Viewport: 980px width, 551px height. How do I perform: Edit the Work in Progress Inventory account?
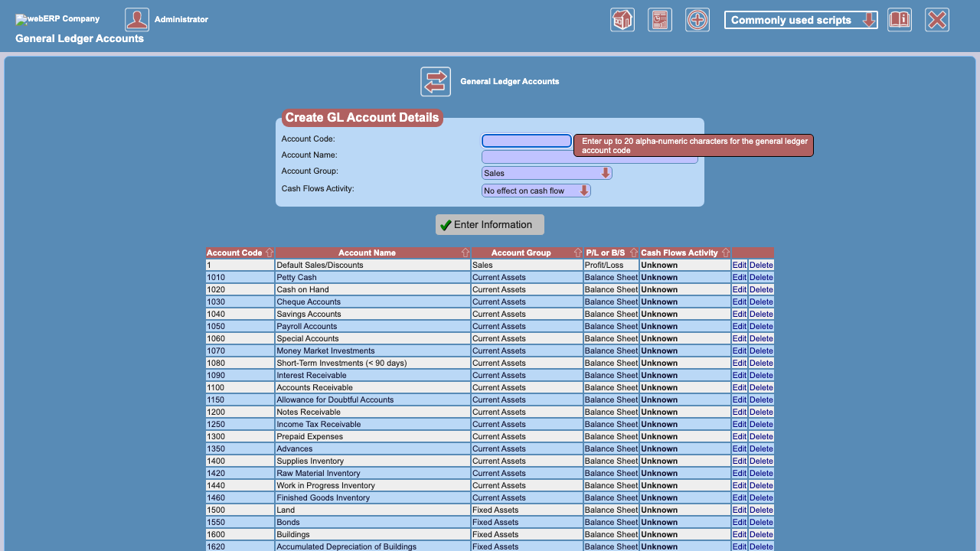(739, 485)
